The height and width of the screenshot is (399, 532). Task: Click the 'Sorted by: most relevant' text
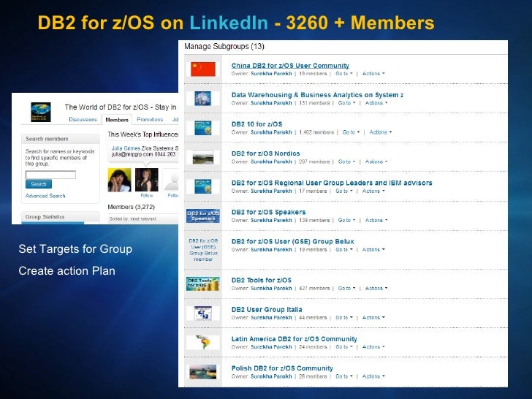133,218
